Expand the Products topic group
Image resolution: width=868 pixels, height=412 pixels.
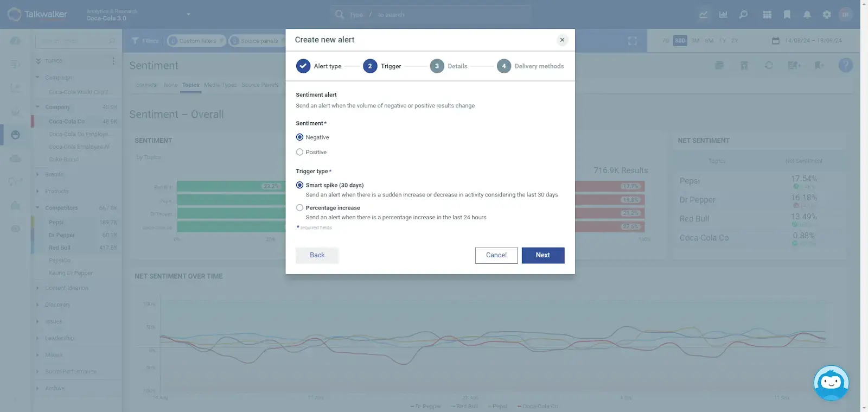(37, 191)
